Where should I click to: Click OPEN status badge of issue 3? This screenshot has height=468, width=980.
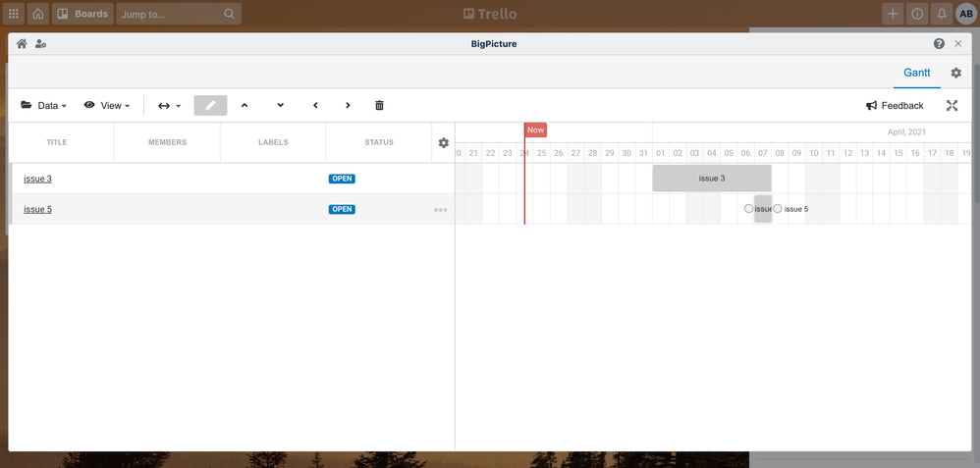(342, 179)
